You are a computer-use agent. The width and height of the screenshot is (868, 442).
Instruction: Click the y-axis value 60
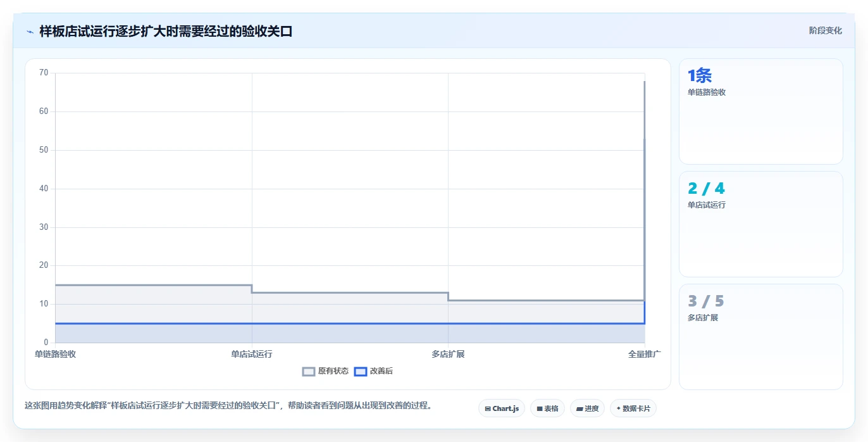coord(44,111)
